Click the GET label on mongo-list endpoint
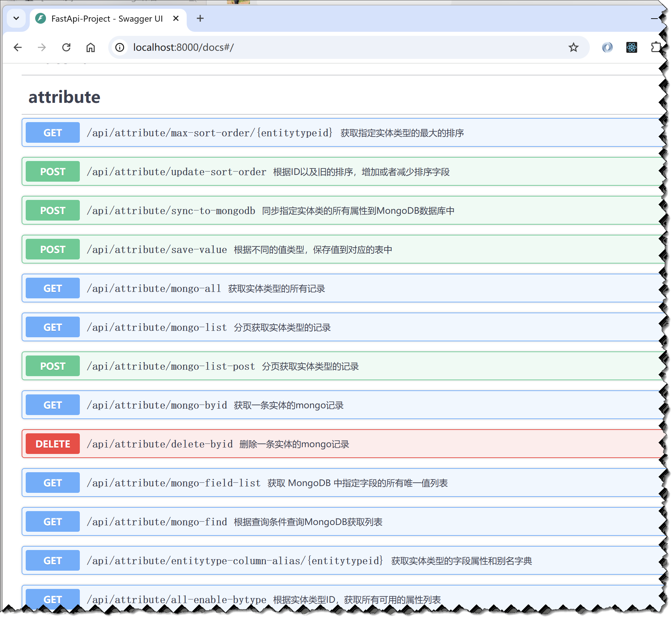Image resolution: width=672 pixels, height=618 pixels. [x=52, y=327]
